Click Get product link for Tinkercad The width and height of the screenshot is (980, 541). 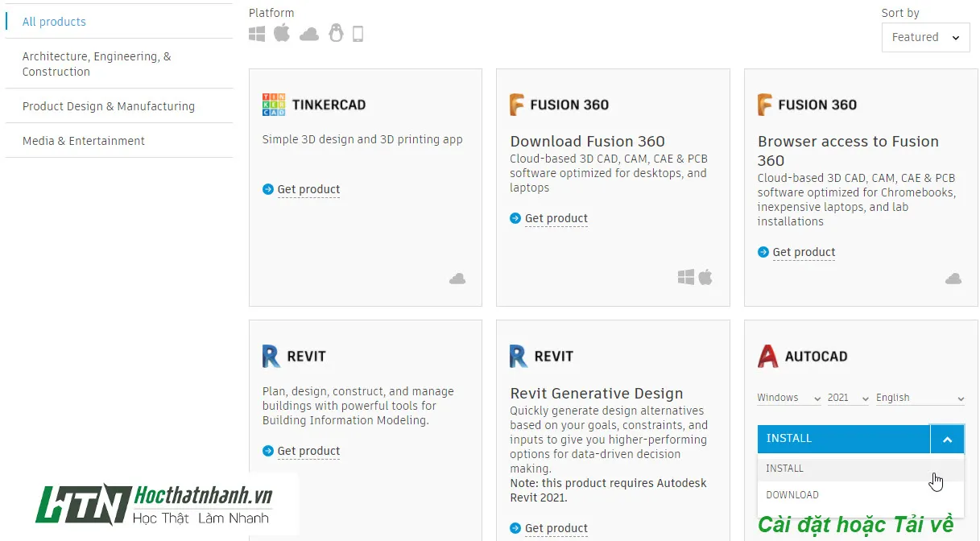tap(308, 190)
